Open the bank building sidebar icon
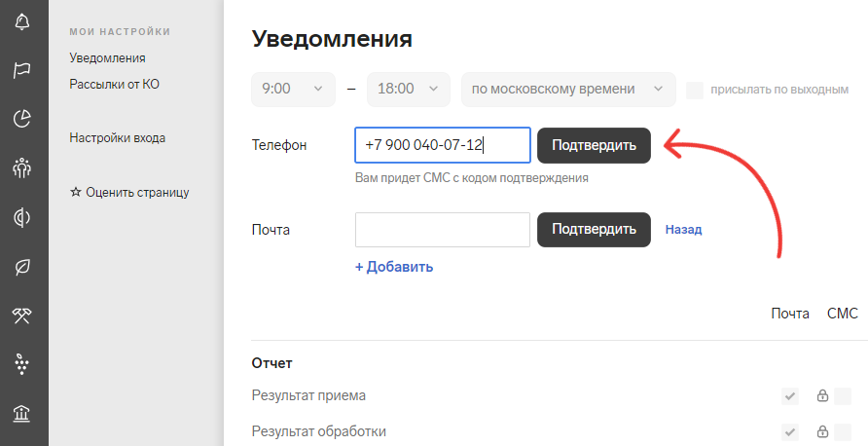868x446 pixels. click(21, 413)
